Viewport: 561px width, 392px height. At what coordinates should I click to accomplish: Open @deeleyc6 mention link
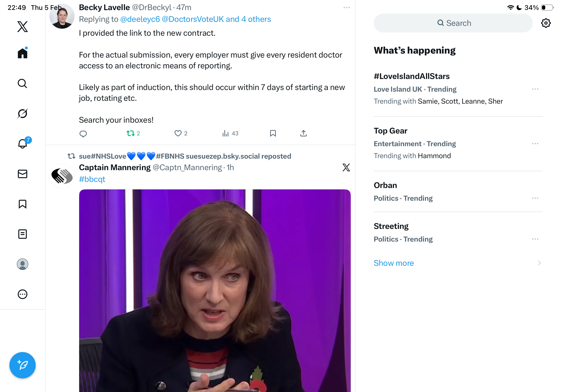click(140, 19)
